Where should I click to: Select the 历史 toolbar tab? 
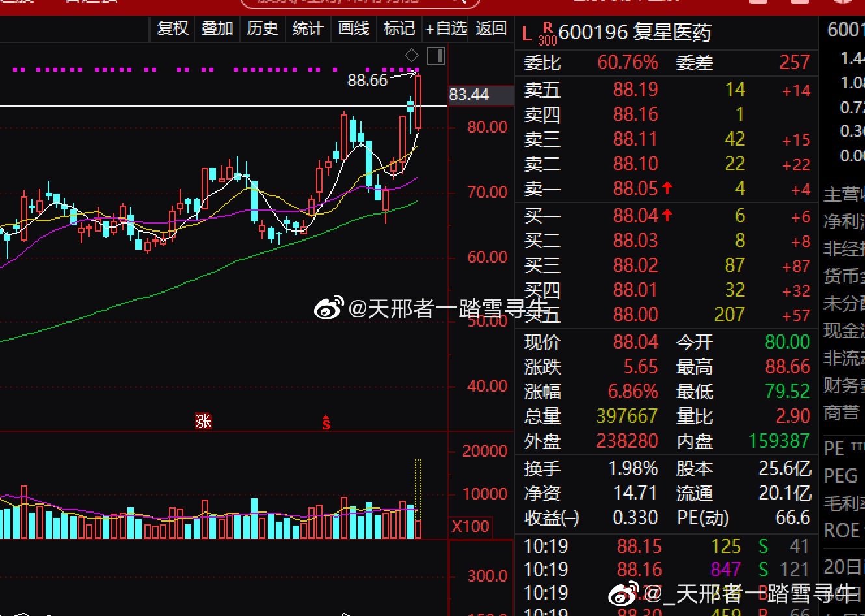(x=262, y=29)
